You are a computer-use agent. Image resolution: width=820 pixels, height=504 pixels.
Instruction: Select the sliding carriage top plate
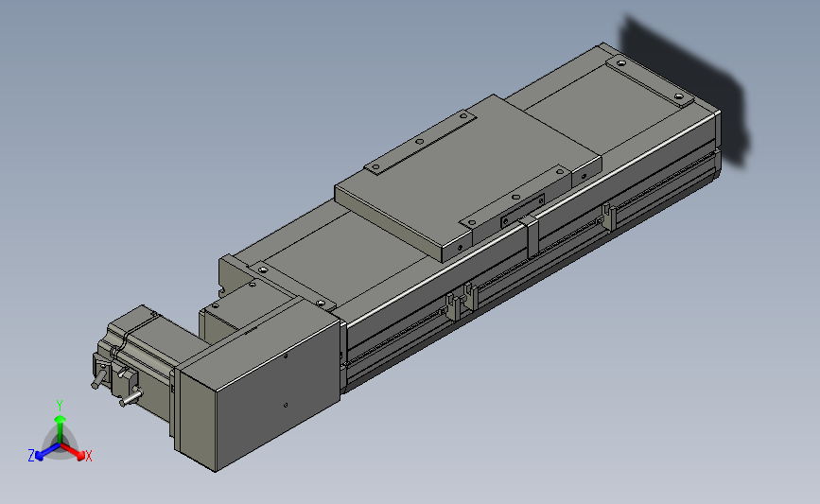467,178
